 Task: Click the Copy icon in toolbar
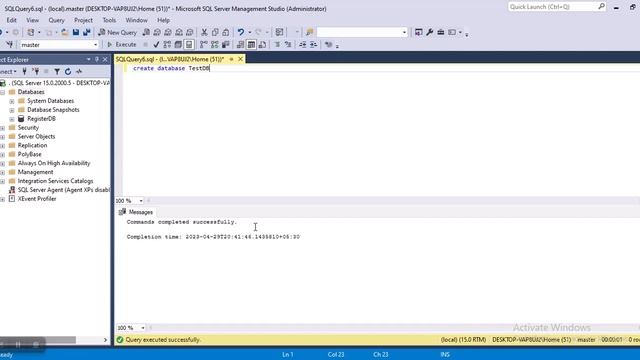[215, 32]
